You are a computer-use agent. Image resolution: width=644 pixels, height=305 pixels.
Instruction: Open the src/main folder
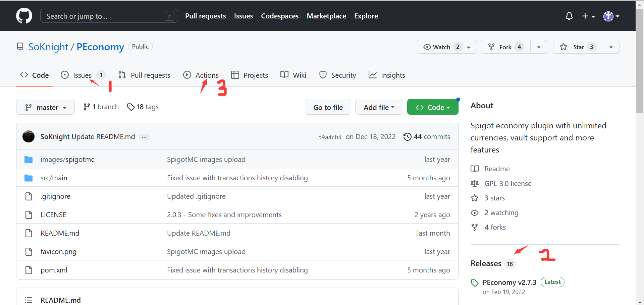(54, 178)
